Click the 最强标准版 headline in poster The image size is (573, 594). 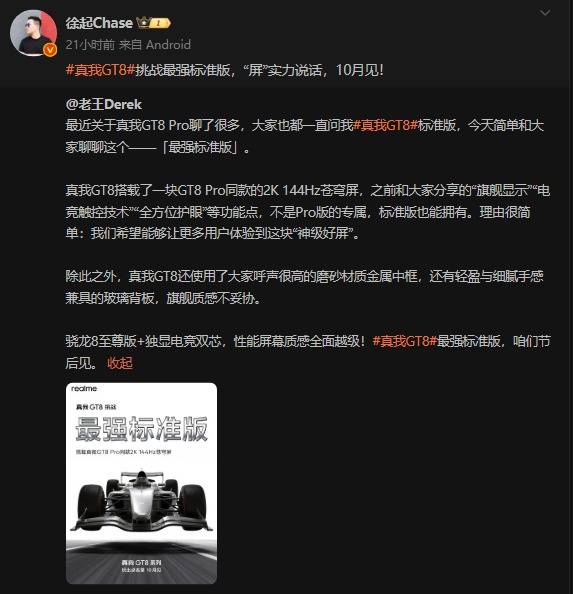142,429
